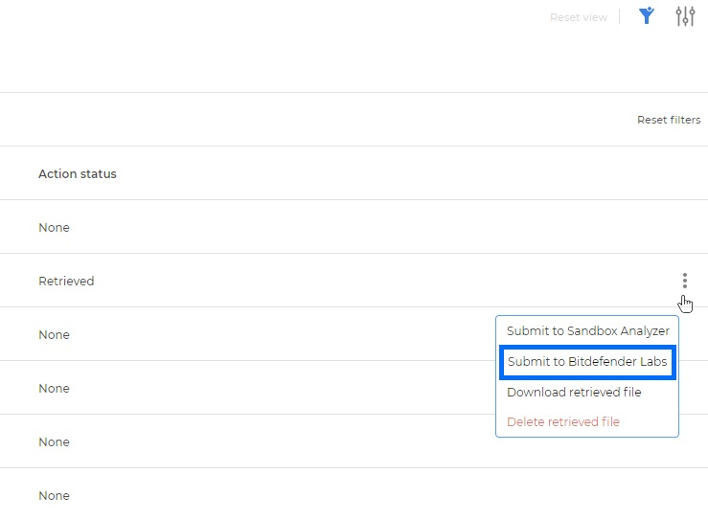
Task: Click the Reset view link
Action: click(578, 17)
